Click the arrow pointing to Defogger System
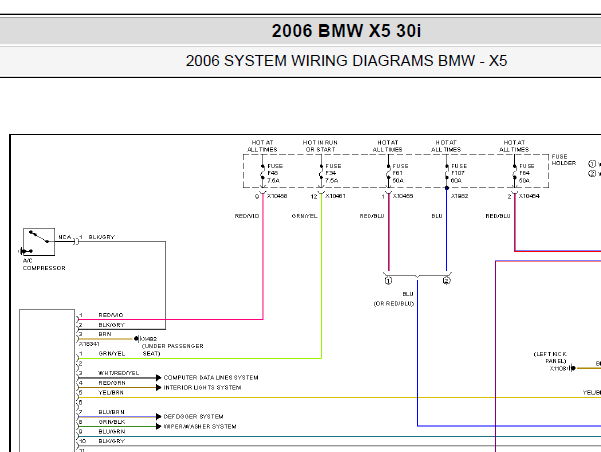The height and width of the screenshot is (452, 601). [158, 416]
